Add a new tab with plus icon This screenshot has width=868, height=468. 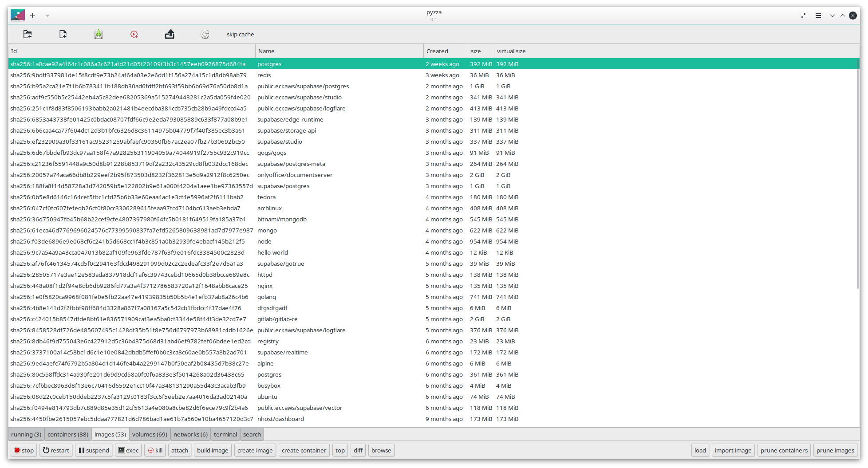pyautogui.click(x=32, y=16)
